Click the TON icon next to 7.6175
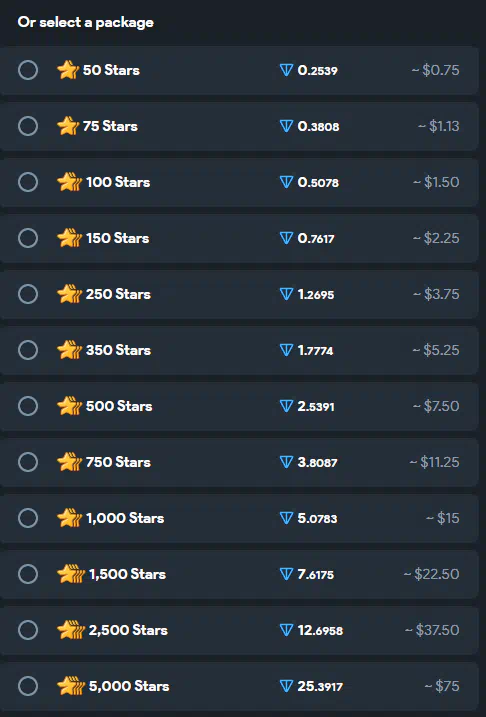This screenshot has height=717, width=486. 286,574
